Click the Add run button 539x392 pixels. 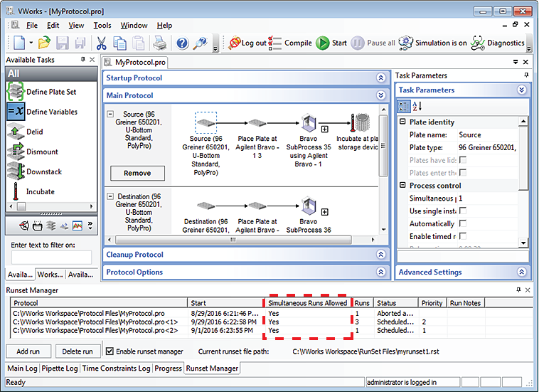tap(28, 351)
